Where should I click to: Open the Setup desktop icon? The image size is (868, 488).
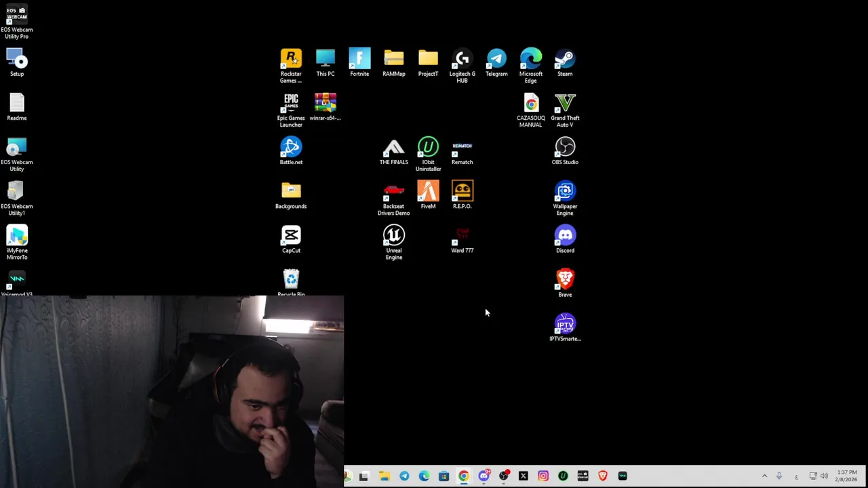(17, 62)
